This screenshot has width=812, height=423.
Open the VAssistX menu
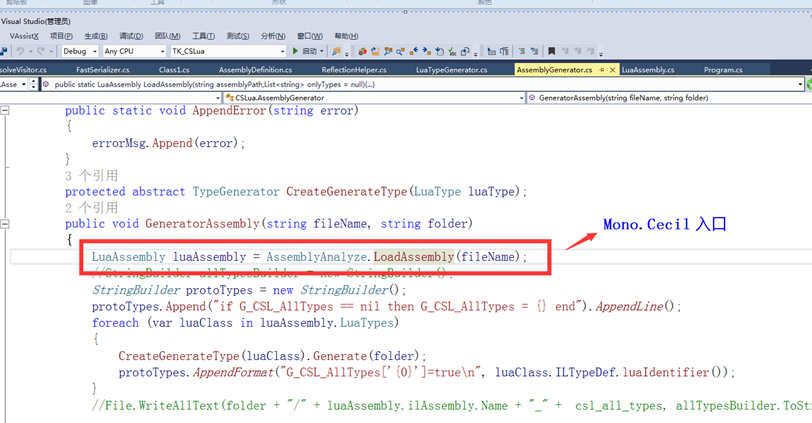click(x=24, y=36)
